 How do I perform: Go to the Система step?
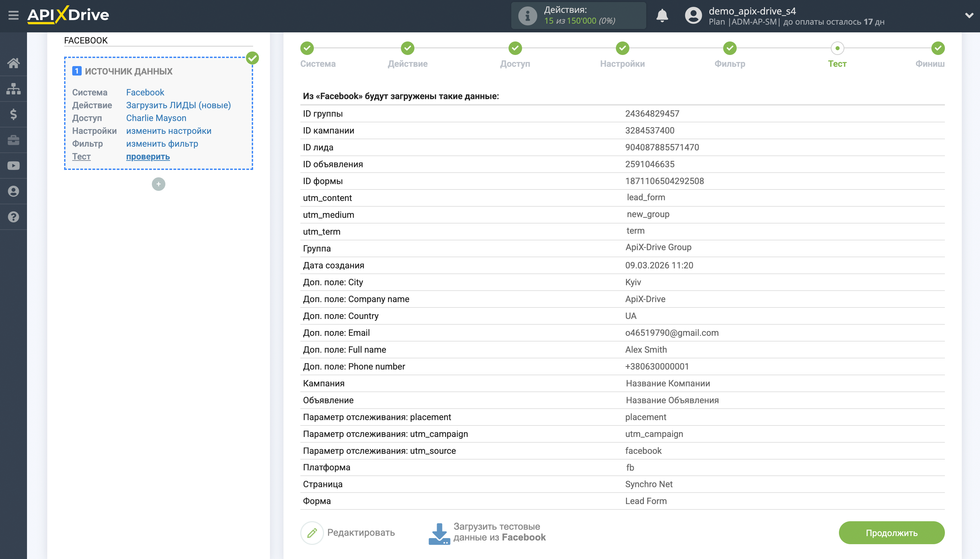(307, 48)
